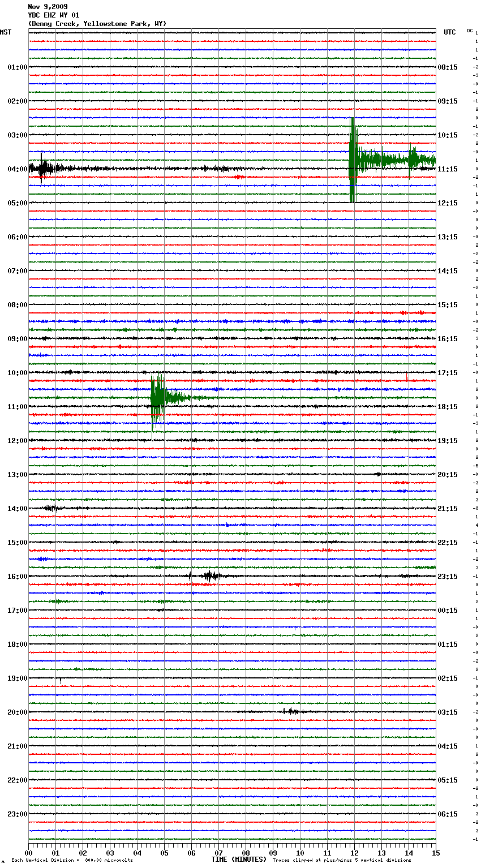Click the 23:00 MST time label

point(18,814)
